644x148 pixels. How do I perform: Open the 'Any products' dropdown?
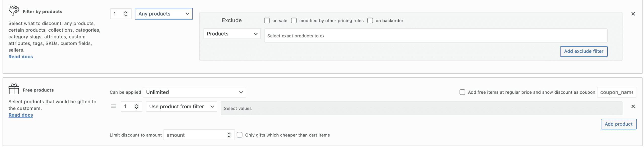(164, 14)
